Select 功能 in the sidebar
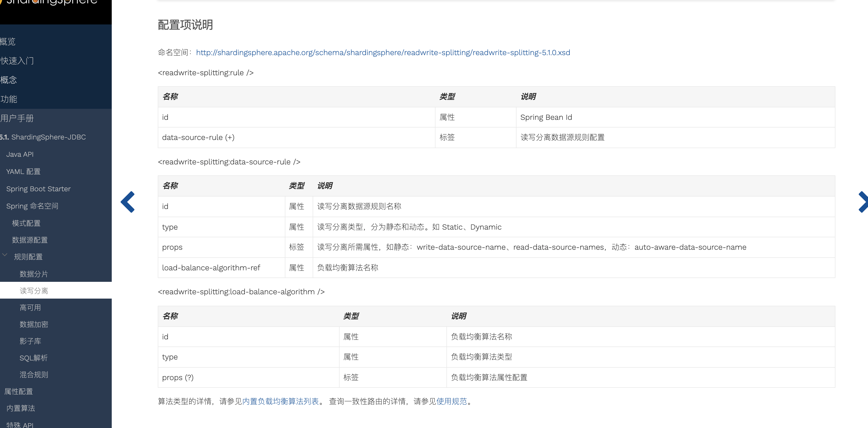868x428 pixels. [9, 99]
